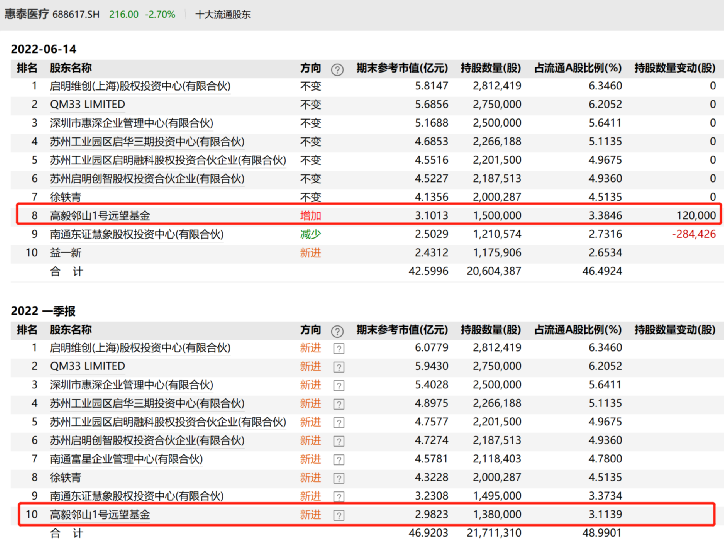Click question icon beside 启明维创 in 一季报 table

(337, 348)
